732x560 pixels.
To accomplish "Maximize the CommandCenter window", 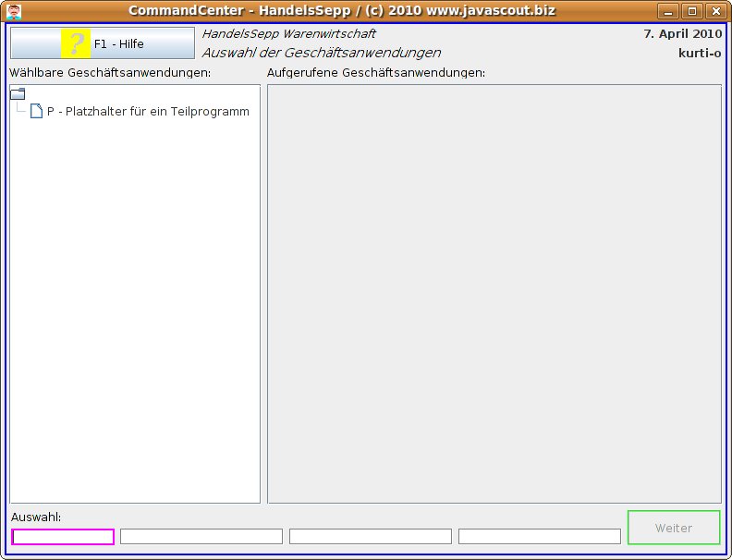I will 691,11.
